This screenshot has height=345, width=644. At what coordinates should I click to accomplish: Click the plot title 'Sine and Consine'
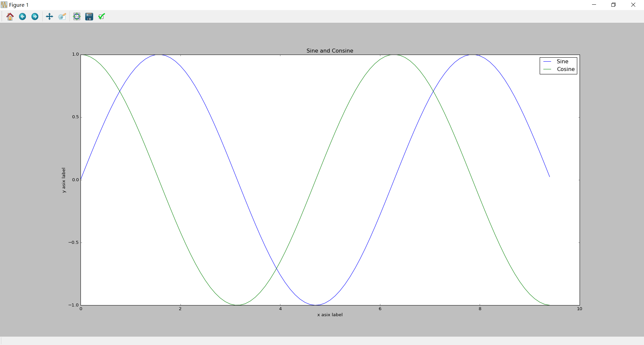coord(330,51)
